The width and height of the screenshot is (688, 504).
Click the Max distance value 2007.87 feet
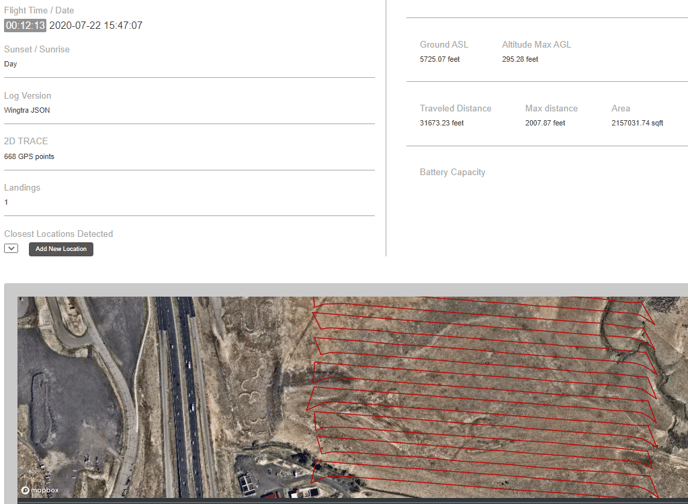(x=545, y=123)
